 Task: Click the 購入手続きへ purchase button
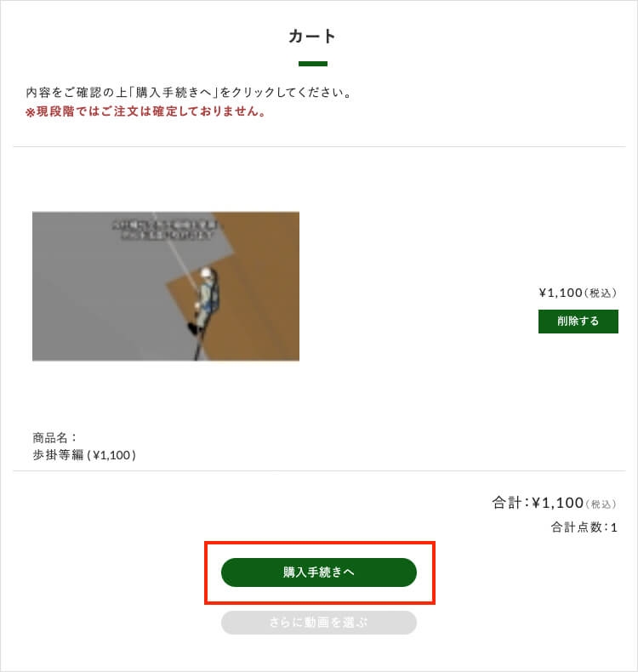click(x=319, y=572)
